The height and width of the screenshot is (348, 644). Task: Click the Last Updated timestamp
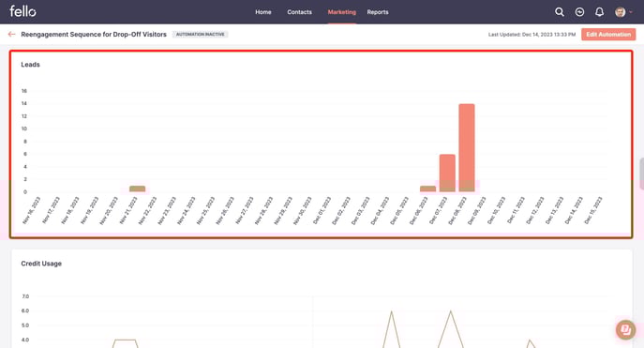click(x=532, y=35)
